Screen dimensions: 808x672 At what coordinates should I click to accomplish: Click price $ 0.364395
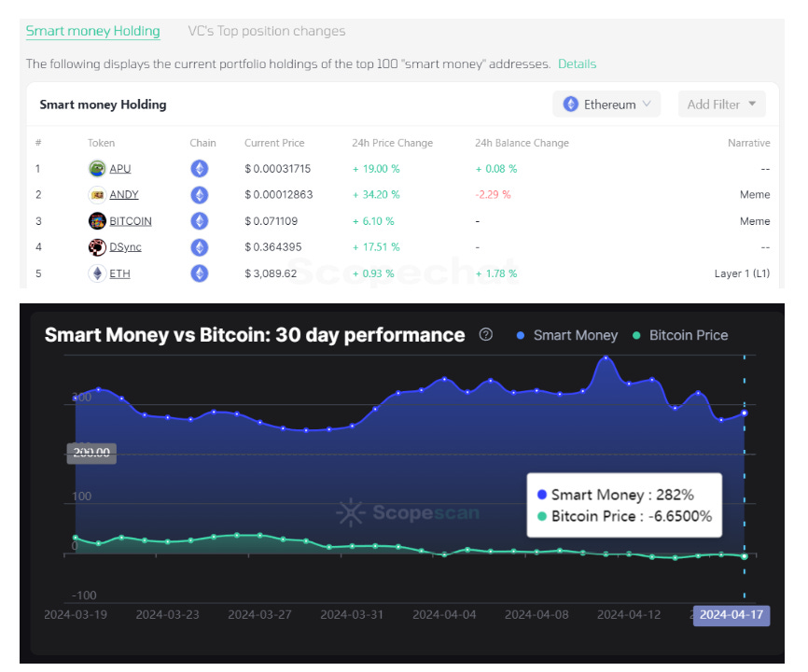pyautogui.click(x=273, y=247)
